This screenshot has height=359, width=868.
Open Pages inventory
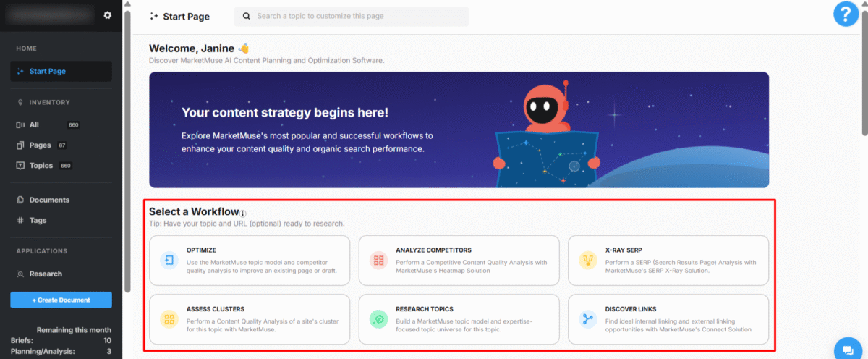coord(41,145)
